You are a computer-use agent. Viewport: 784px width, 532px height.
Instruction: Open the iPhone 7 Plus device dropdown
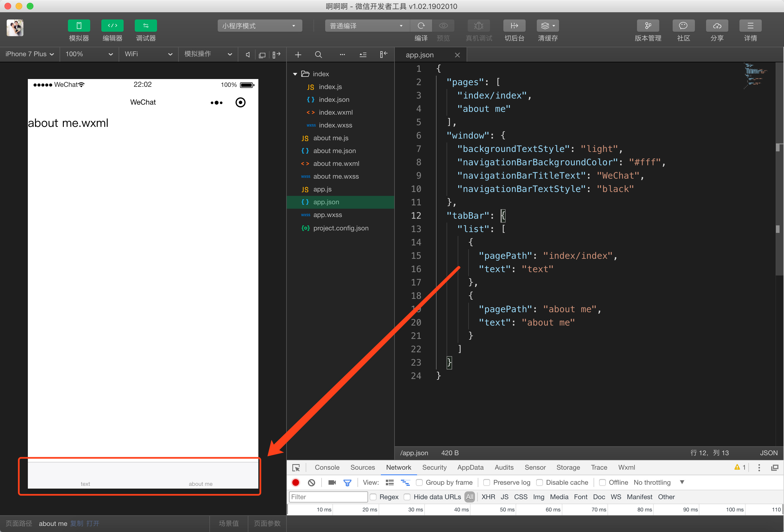pos(30,54)
